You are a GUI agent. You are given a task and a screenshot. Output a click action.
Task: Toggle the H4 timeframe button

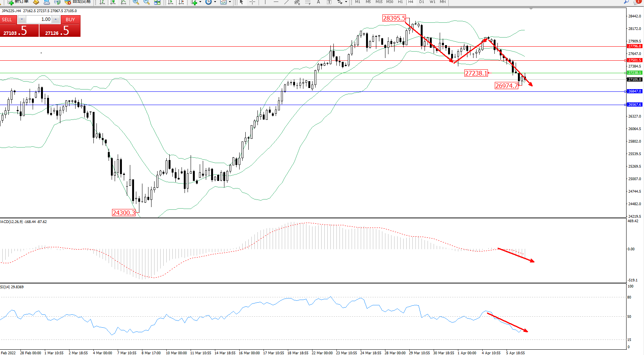tap(410, 2)
